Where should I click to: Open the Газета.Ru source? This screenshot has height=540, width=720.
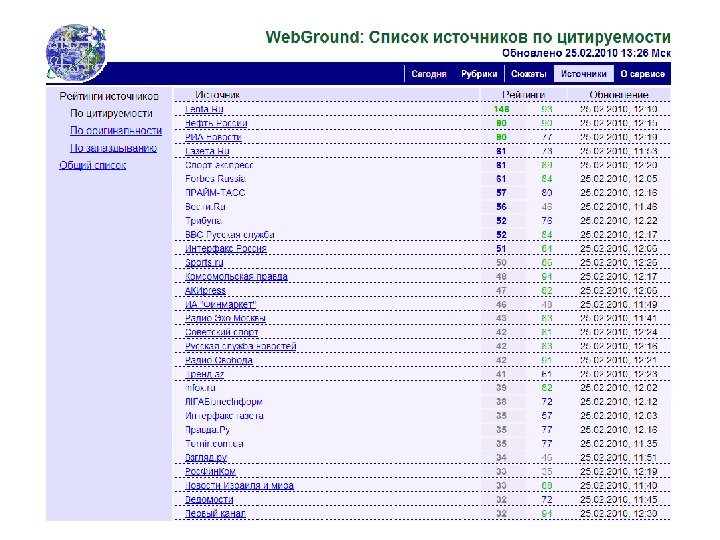point(207,151)
